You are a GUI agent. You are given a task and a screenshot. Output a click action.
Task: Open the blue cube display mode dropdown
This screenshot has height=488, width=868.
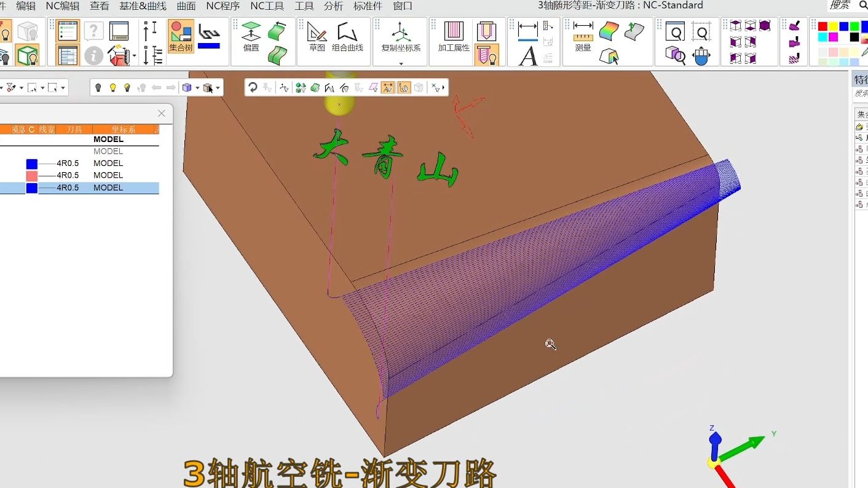[197, 88]
